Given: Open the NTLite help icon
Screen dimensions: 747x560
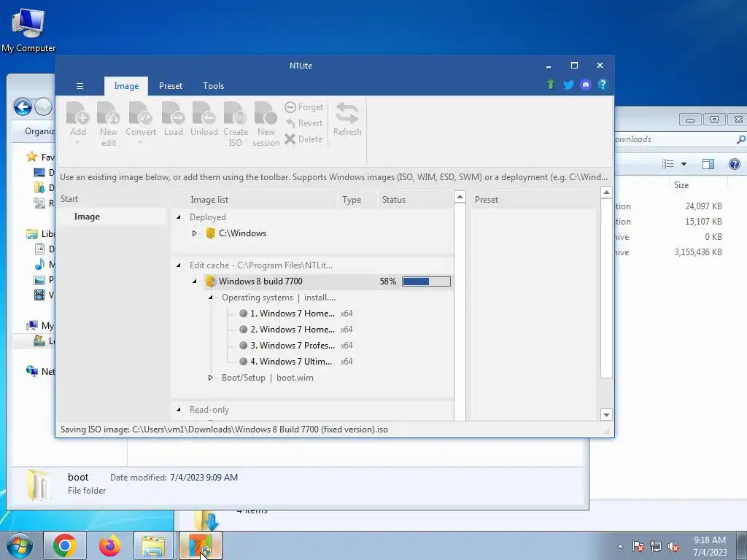Looking at the screenshot, I should 603,85.
